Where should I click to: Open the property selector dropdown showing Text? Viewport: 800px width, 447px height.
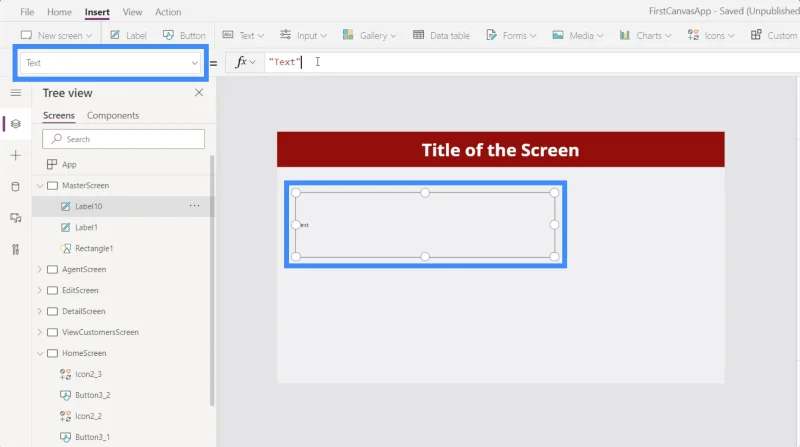[x=111, y=63]
